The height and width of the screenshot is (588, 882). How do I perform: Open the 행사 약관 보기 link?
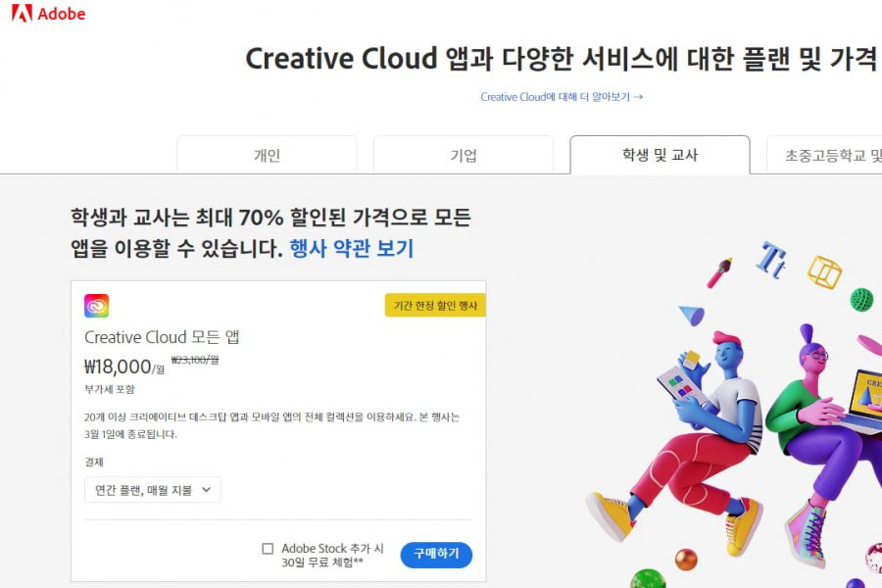[352, 248]
